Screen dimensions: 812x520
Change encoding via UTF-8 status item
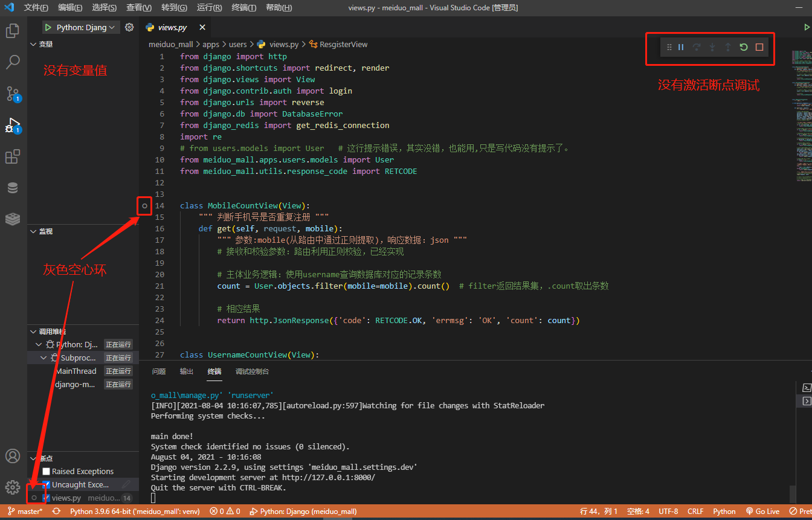click(x=668, y=512)
